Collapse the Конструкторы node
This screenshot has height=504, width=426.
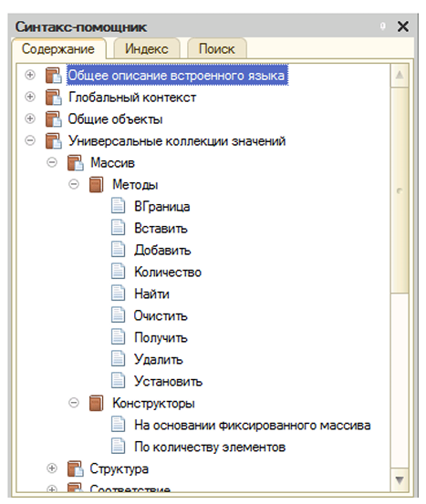[x=74, y=403]
